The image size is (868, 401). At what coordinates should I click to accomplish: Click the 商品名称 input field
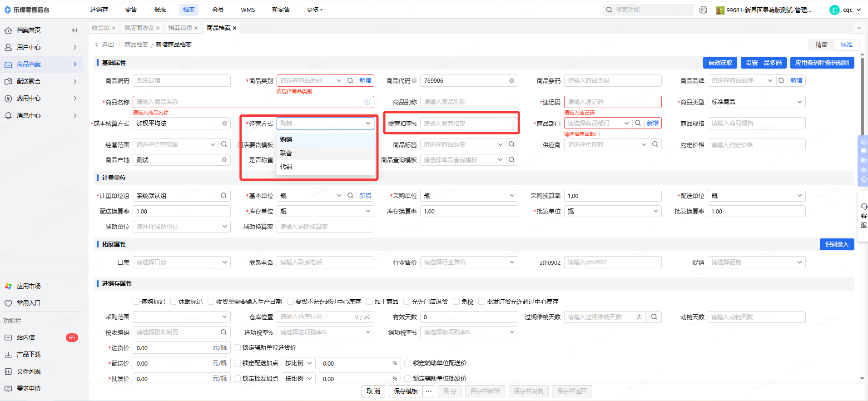pos(253,102)
